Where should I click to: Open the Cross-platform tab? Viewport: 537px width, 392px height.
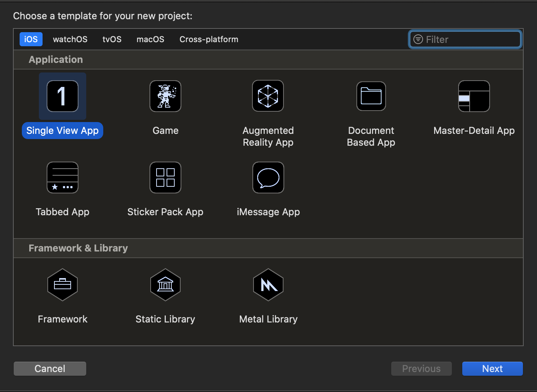(209, 39)
